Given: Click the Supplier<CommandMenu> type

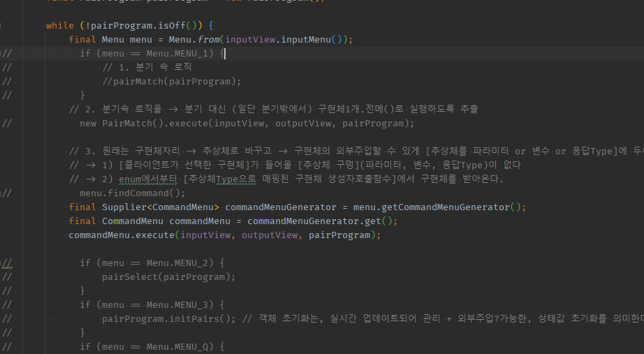Looking at the screenshot, I should (x=161, y=207).
